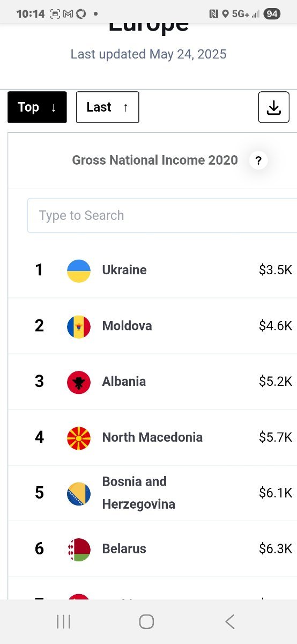The image size is (297, 644).
Task: Tap Android back navigation button
Action: (x=230, y=621)
